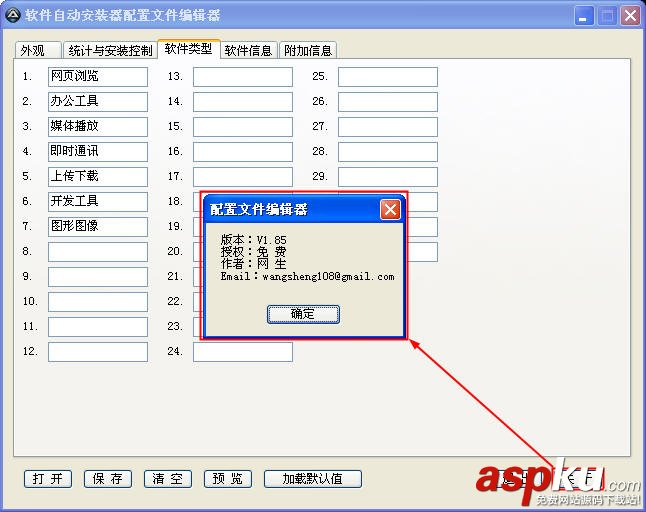Image resolution: width=646 pixels, height=512 pixels.
Task: Click the 保存 button
Action: point(108,479)
